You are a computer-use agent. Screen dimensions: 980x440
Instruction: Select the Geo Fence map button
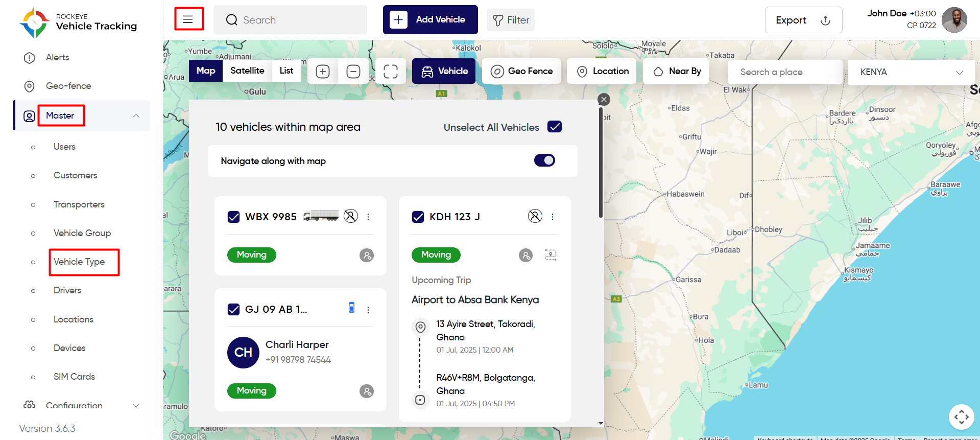tap(521, 71)
